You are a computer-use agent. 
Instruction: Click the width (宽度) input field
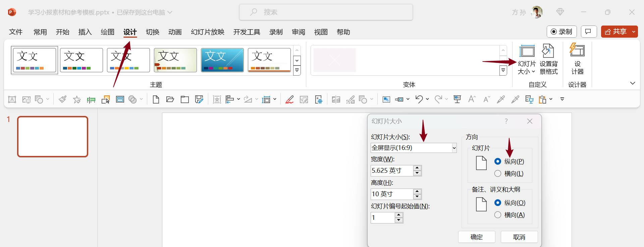392,171
